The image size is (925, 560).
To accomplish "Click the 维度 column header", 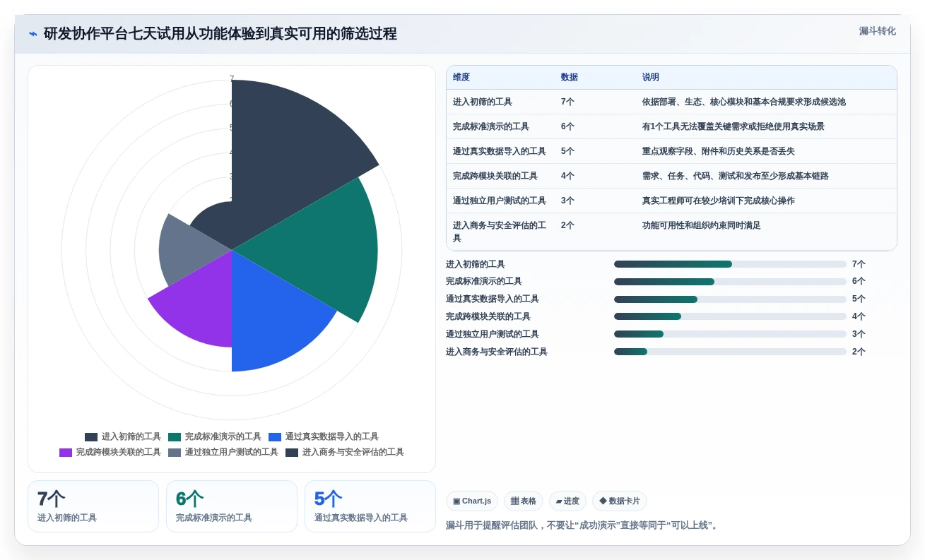I will [x=461, y=78].
